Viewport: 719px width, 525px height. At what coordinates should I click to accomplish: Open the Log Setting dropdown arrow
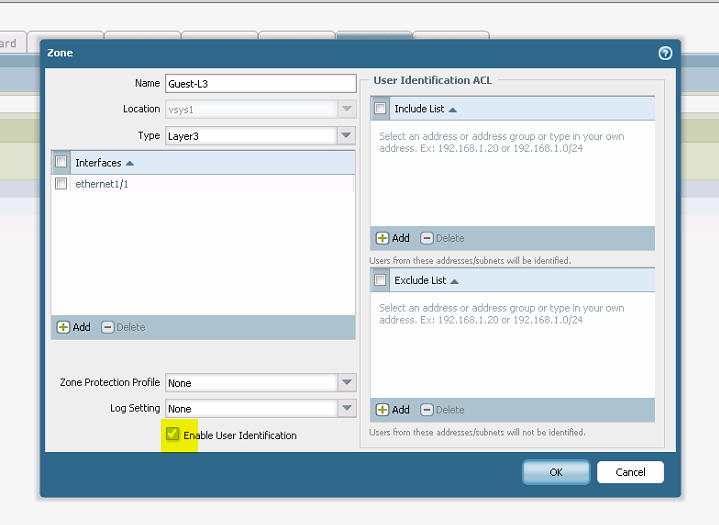coord(347,408)
